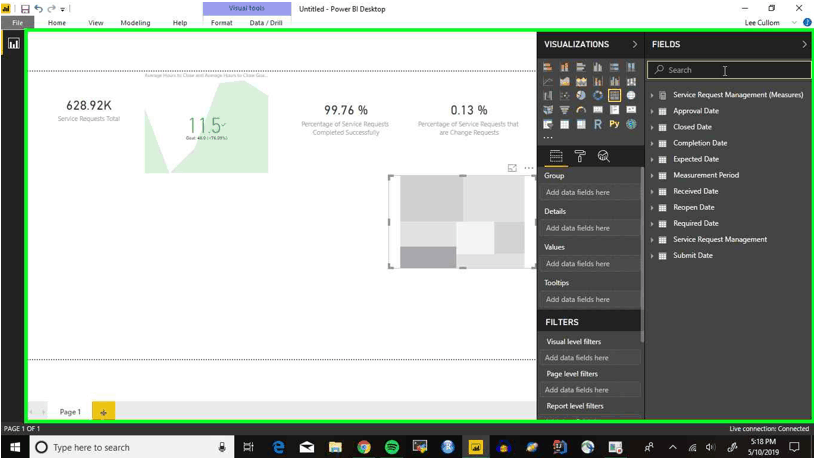Select the 100% stacked bar chart visual
Viewport: 816px width, 460px height.
click(614, 67)
